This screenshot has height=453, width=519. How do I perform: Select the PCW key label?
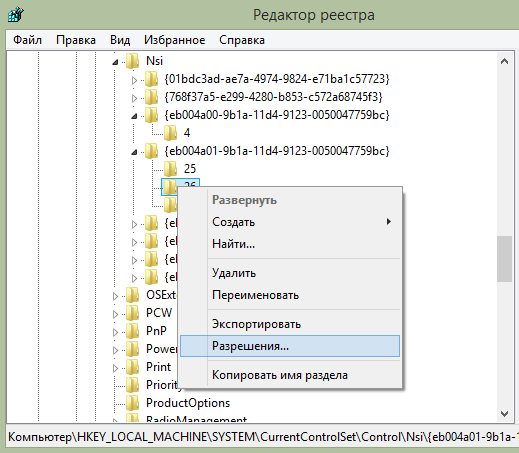click(x=159, y=313)
